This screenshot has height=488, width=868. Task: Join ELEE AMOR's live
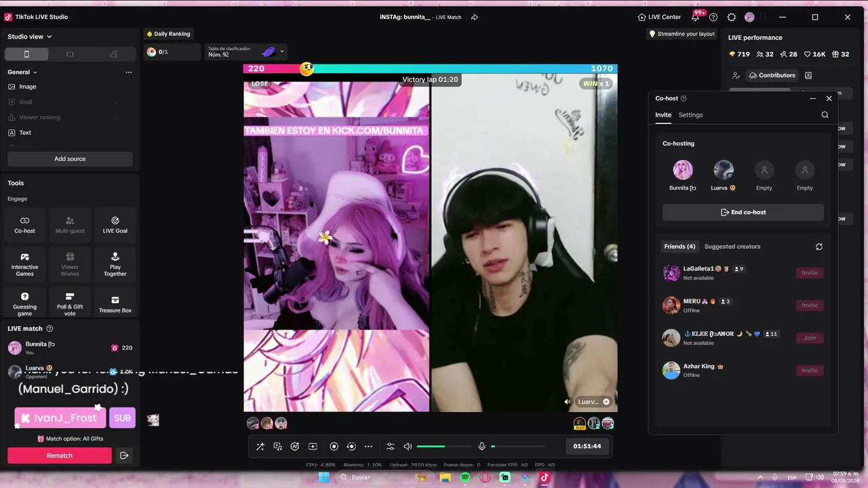coord(810,338)
